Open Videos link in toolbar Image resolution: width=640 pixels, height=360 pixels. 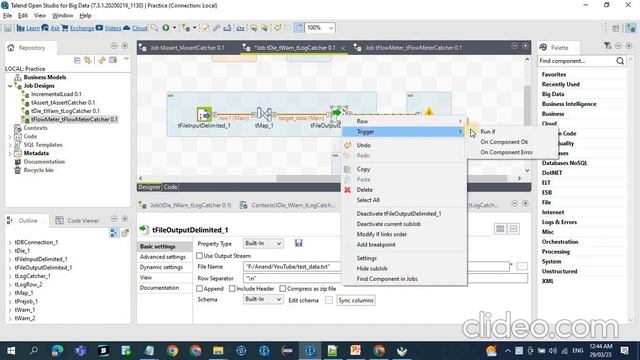click(x=109, y=28)
